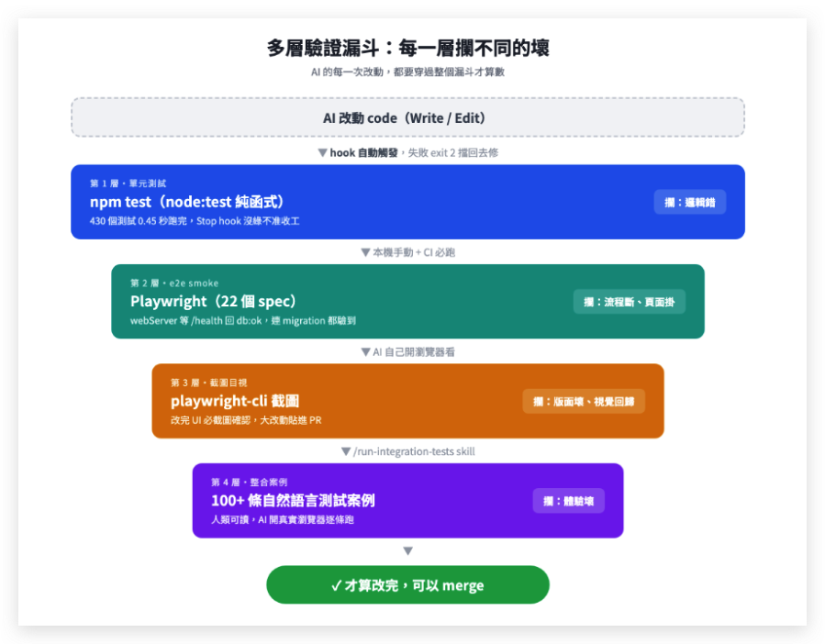
Task: Click the 第 2 層・e2e smoke label
Action: [174, 283]
